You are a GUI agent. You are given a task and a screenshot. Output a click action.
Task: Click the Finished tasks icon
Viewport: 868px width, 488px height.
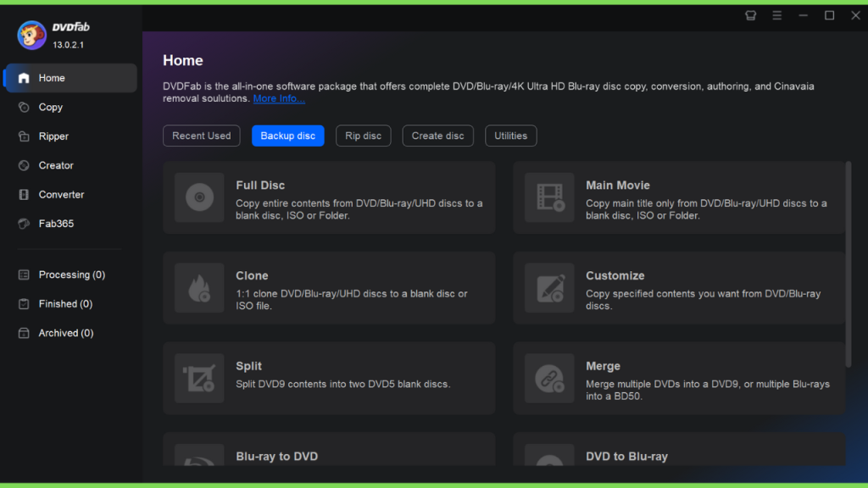[x=24, y=304]
